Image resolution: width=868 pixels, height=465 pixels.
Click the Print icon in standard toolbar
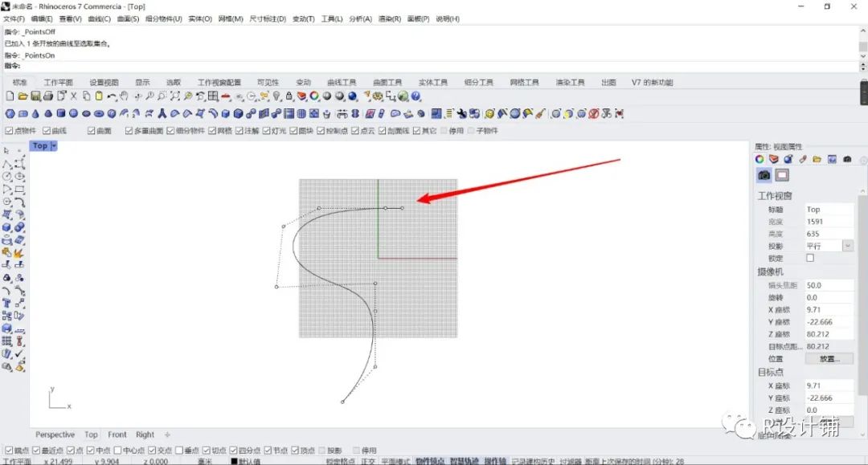tap(48, 96)
